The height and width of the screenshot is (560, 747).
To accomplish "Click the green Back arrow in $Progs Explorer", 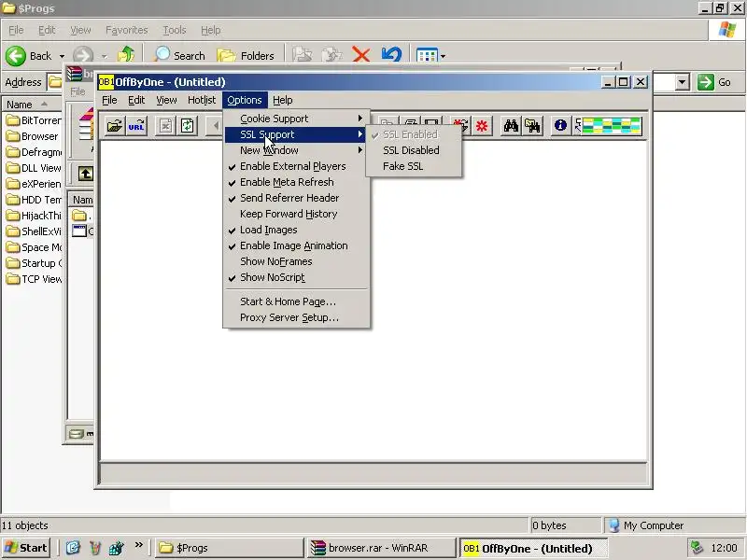I will point(16,56).
